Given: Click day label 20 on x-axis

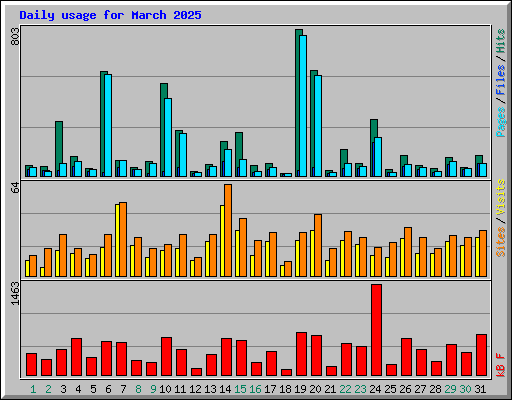Looking at the screenshot, I should pos(315,389).
